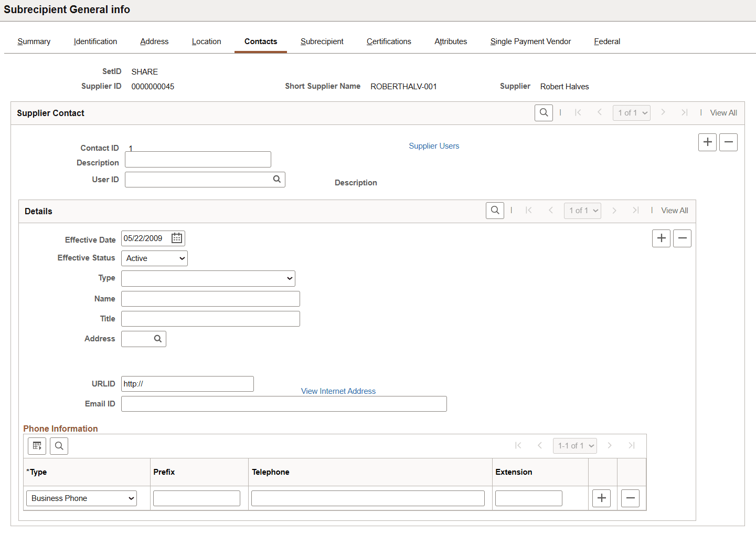Focus the contact Name field
The image size is (756, 533).
tap(210, 299)
